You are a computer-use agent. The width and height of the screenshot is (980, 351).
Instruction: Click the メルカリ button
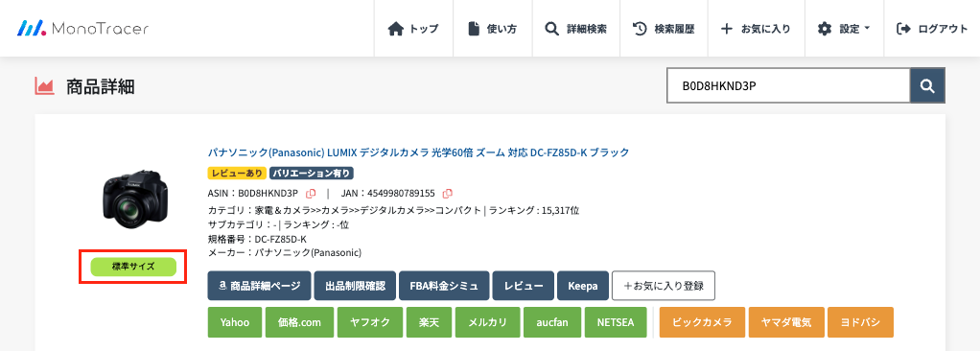(488, 322)
